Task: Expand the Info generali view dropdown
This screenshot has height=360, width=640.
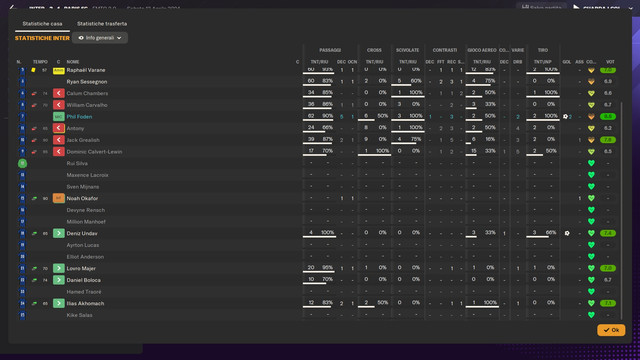Action: coord(100,38)
